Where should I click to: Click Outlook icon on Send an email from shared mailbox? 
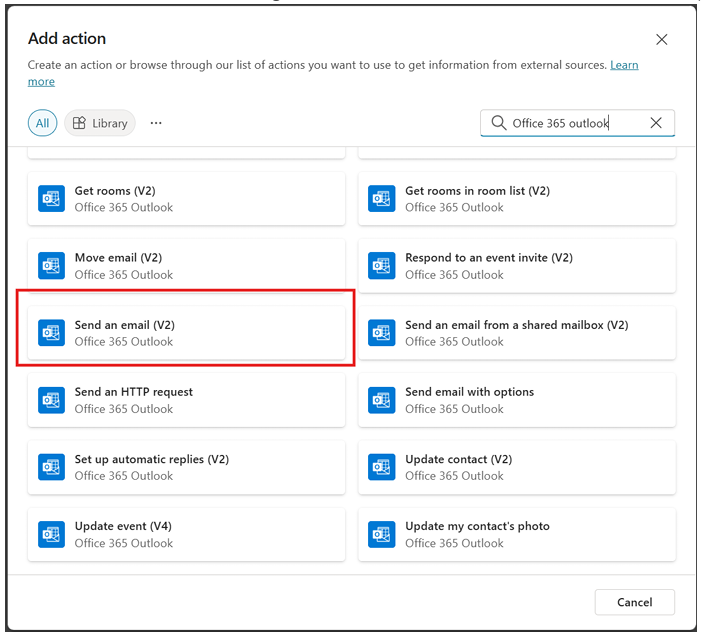click(381, 333)
